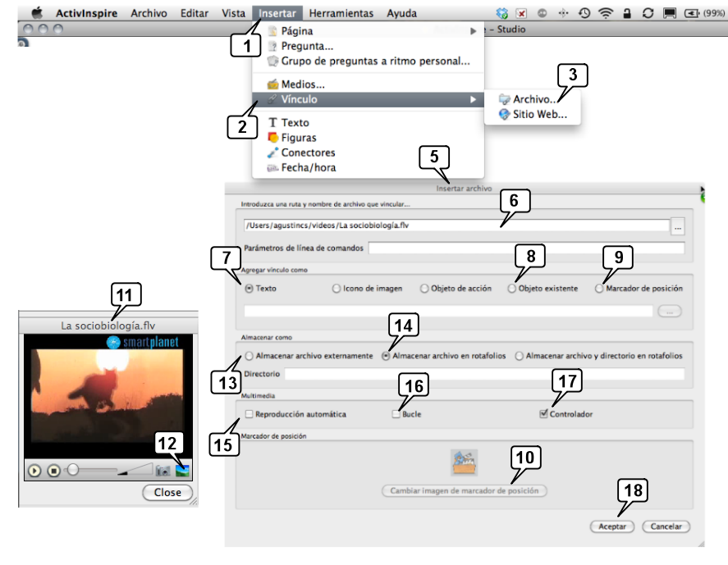This screenshot has width=728, height=565.
Task: Click the video seek slider knob
Action: pos(73,470)
